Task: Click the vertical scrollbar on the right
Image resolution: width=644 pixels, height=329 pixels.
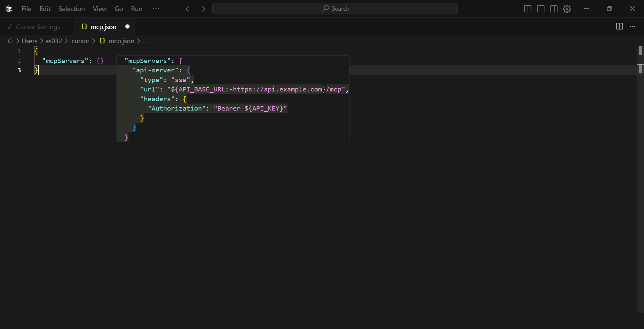Action: pyautogui.click(x=640, y=179)
